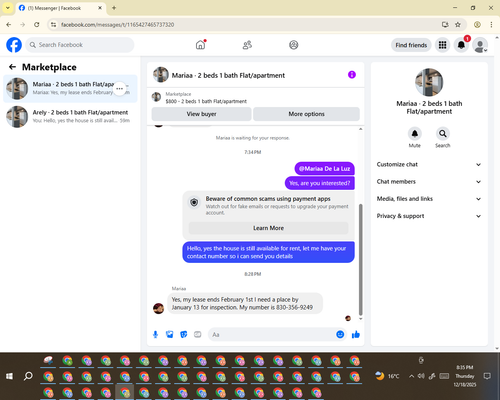The image size is (500, 400).
Task: Click the shield scam warning icon
Action: [x=194, y=202]
